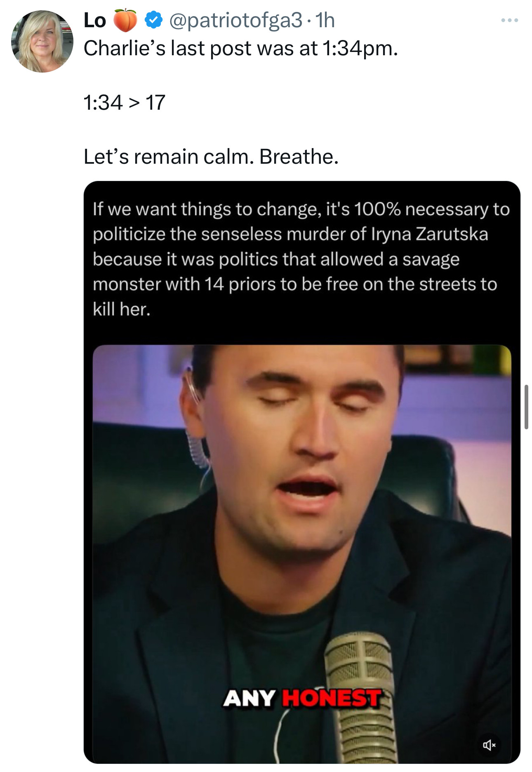Image resolution: width=532 pixels, height=772 pixels.
Task: Click the display name Lo
Action: [x=94, y=20]
